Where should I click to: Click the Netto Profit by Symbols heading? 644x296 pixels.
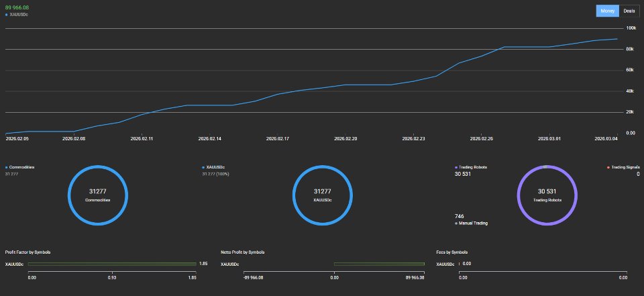click(x=243, y=252)
